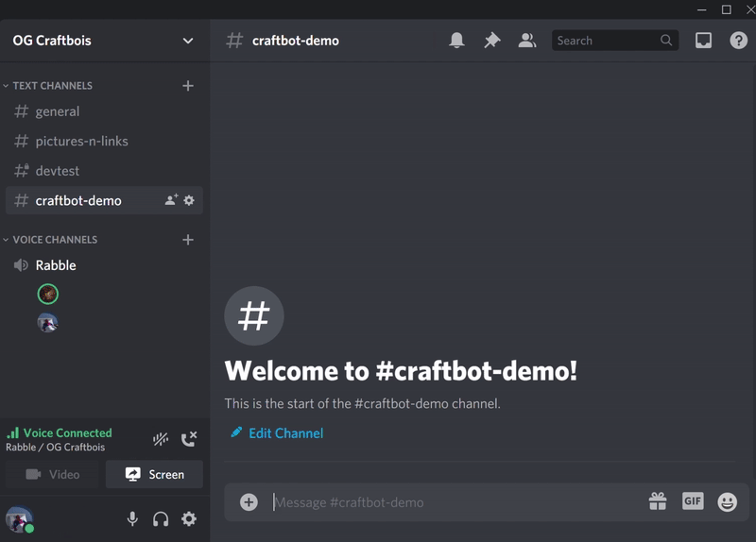Click the speaker icon next to Rabble
This screenshot has width=756, height=542.
(x=21, y=265)
